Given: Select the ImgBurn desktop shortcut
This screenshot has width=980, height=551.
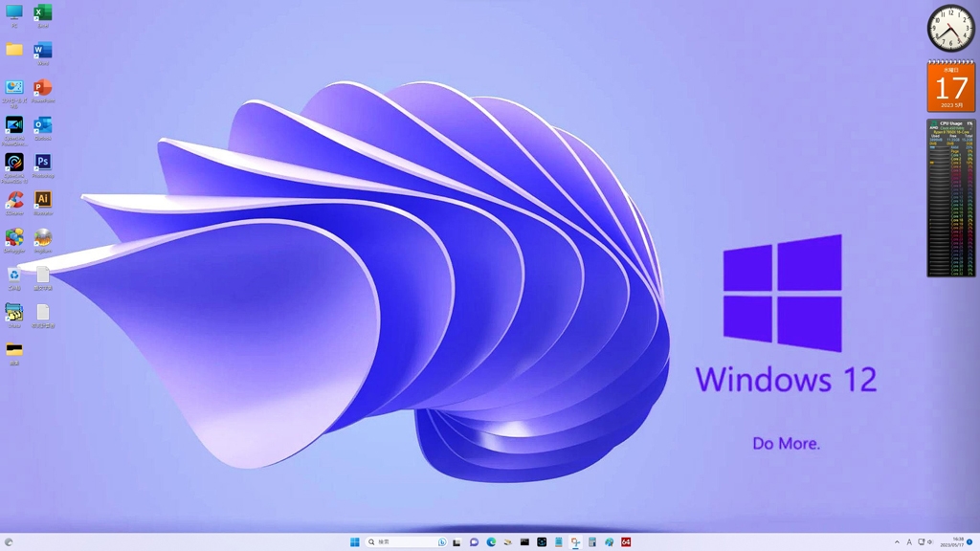Looking at the screenshot, I should click(42, 240).
